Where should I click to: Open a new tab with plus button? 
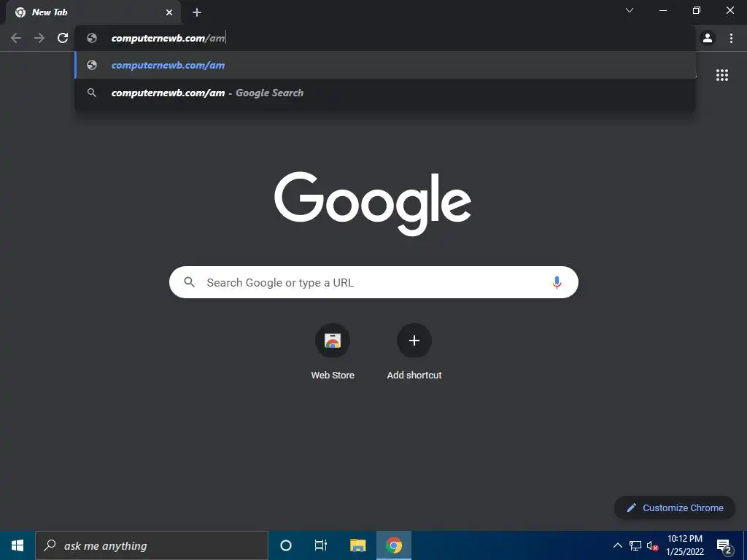pos(197,12)
